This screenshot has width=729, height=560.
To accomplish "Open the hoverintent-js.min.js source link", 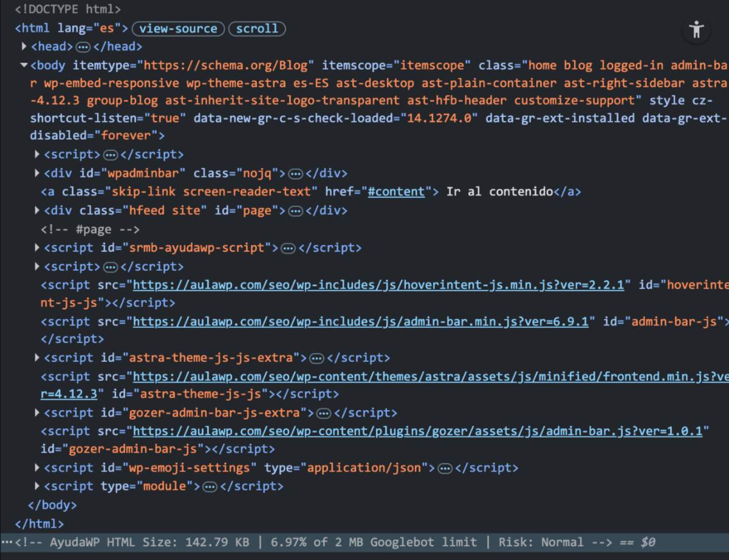I will pos(378,284).
